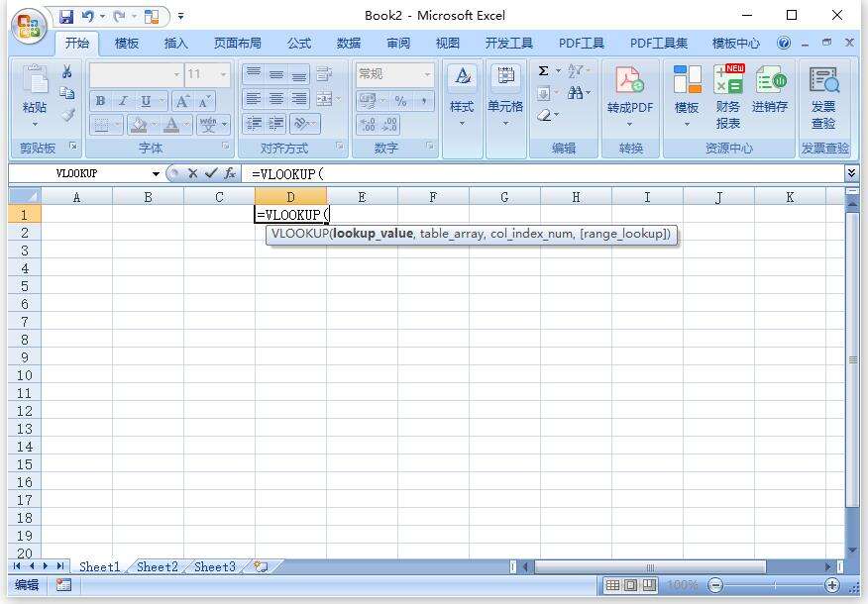Select the Sheet2 tab
The image size is (868, 604).
tap(158, 567)
